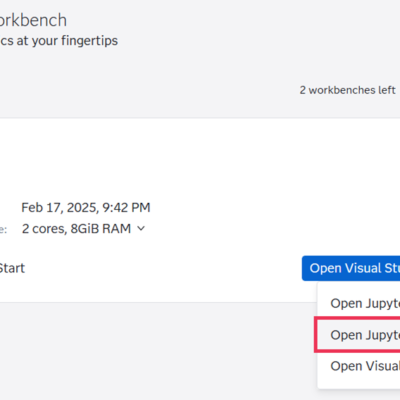This screenshot has width=400, height=400.
Task: Select the Feb 17, 2025, 9:42 PM date
Action: [x=86, y=208]
